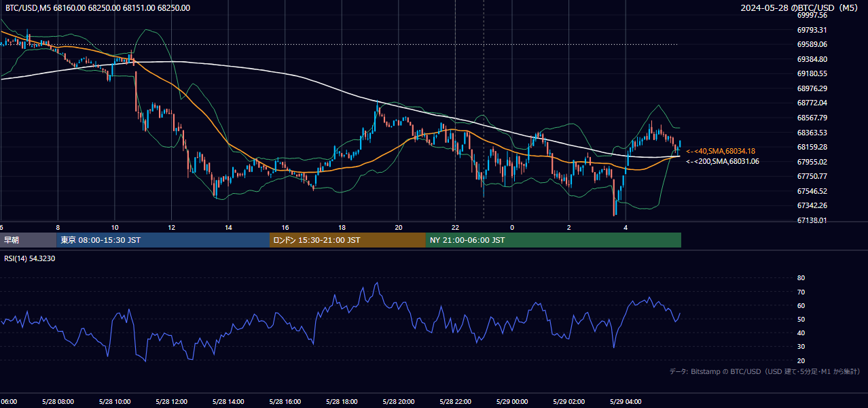
Task: Click the 67138.01 bottom price label
Action: coord(812,220)
